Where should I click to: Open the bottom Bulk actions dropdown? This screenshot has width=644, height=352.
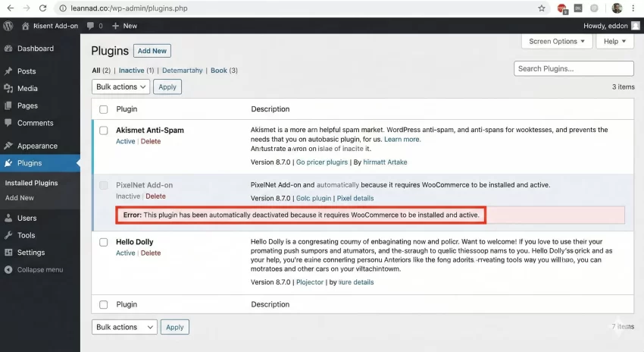tap(124, 327)
